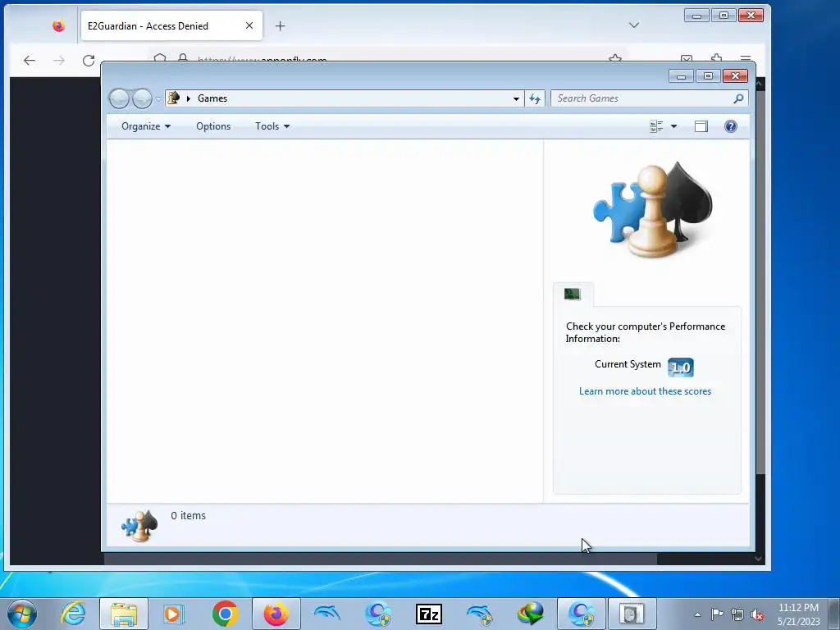Screen dimensions: 840x630
Task: Click the muted volume tray icon
Action: pos(757,614)
